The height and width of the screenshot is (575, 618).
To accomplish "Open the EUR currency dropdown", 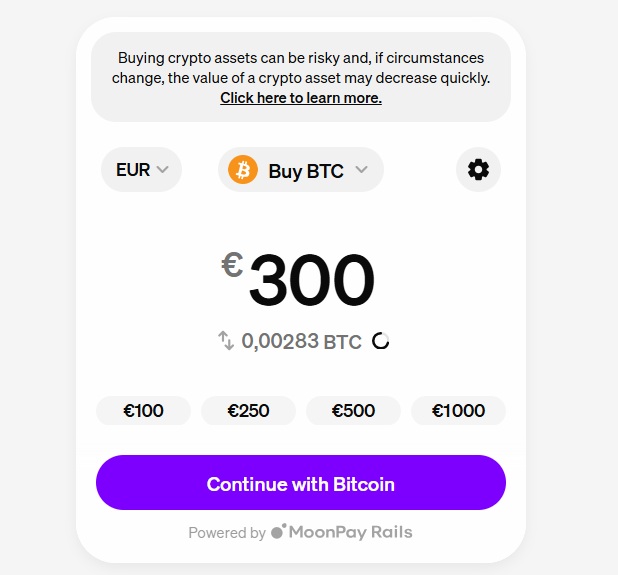I will 141,170.
